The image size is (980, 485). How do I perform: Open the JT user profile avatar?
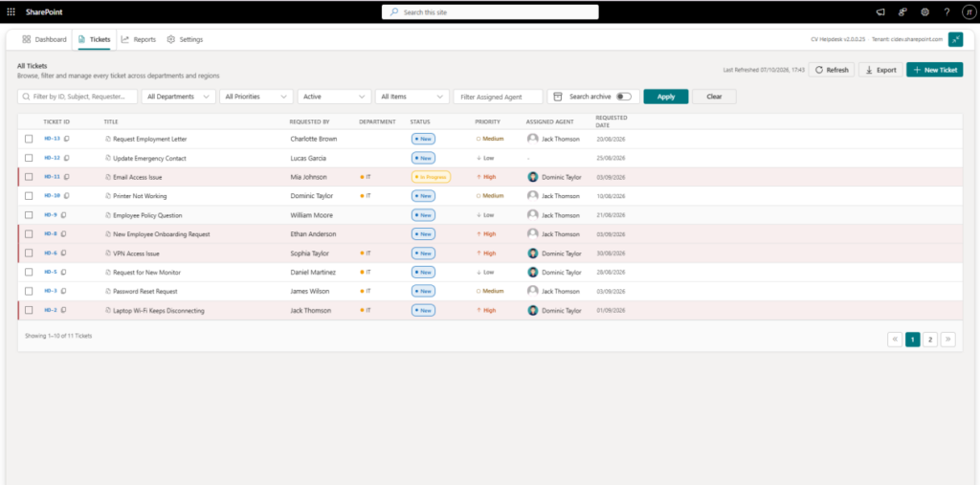[x=969, y=11]
